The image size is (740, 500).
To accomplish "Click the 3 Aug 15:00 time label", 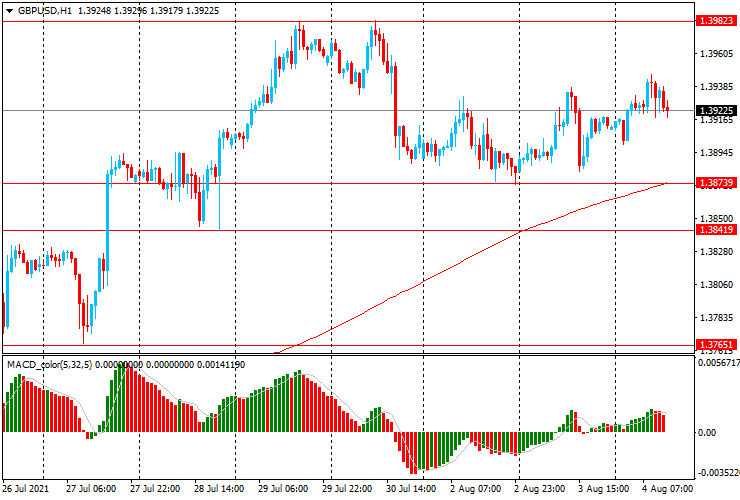I will coord(604,489).
